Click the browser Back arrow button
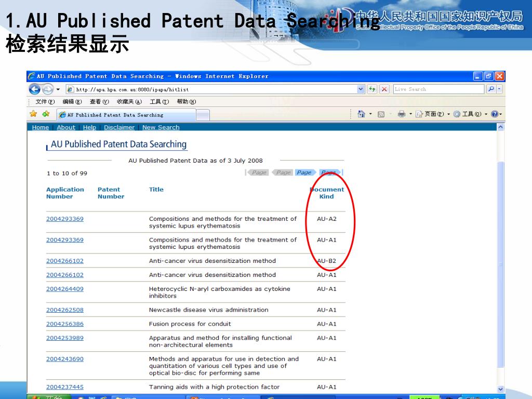 click(35, 89)
